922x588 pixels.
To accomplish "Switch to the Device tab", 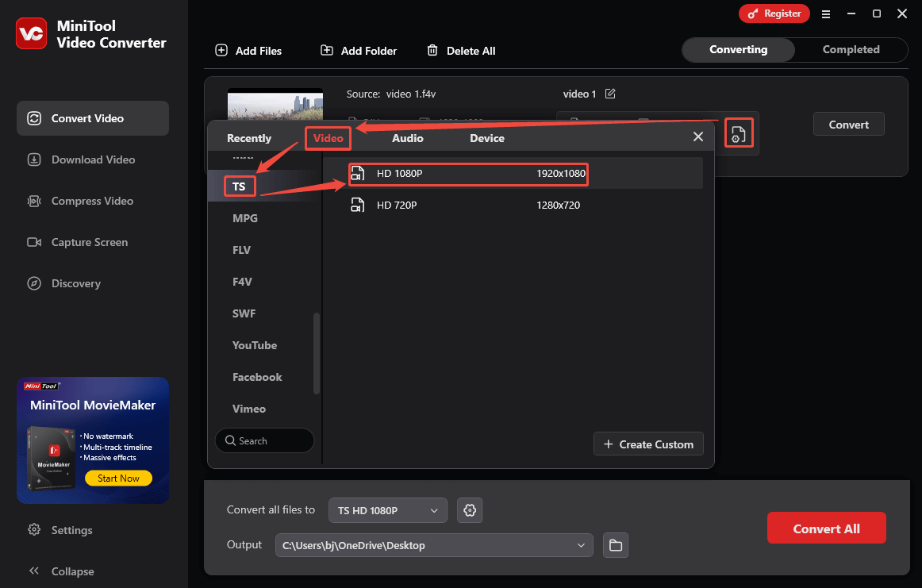I will pos(487,138).
